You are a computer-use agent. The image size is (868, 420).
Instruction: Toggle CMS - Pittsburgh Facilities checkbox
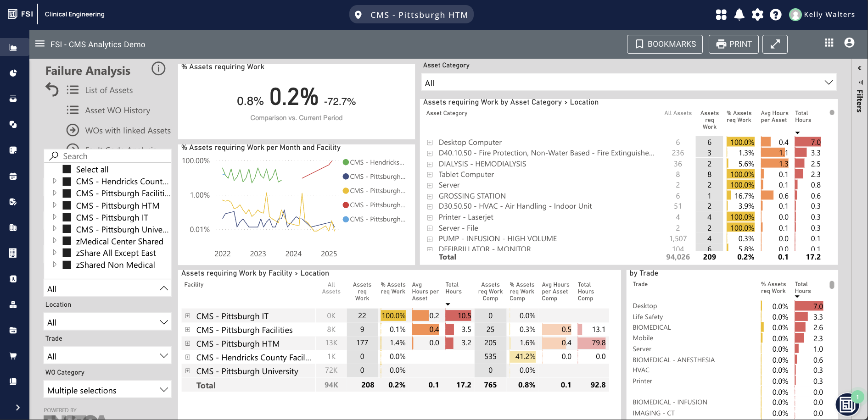tap(67, 193)
